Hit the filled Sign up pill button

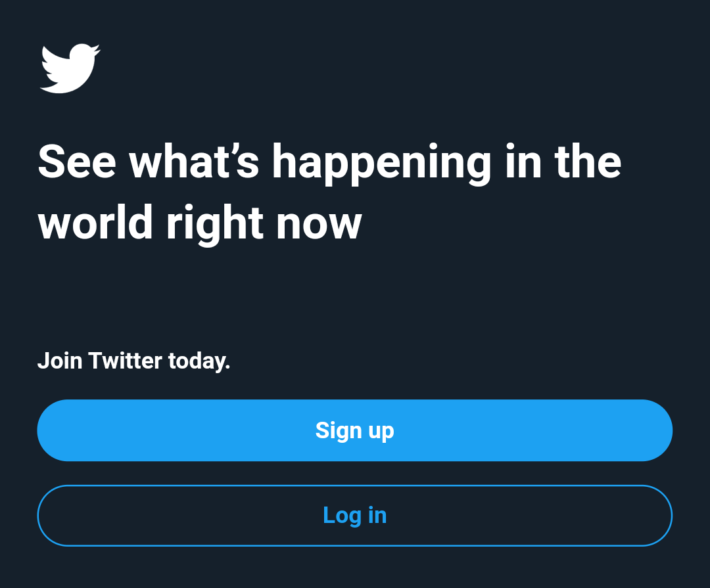354,430
